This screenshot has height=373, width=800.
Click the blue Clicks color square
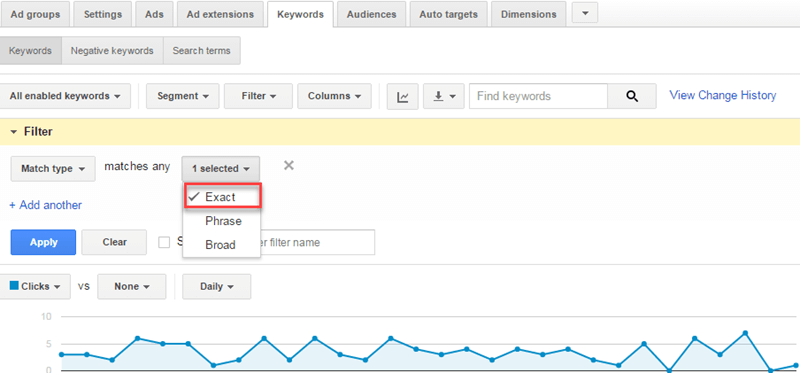pyautogui.click(x=14, y=285)
